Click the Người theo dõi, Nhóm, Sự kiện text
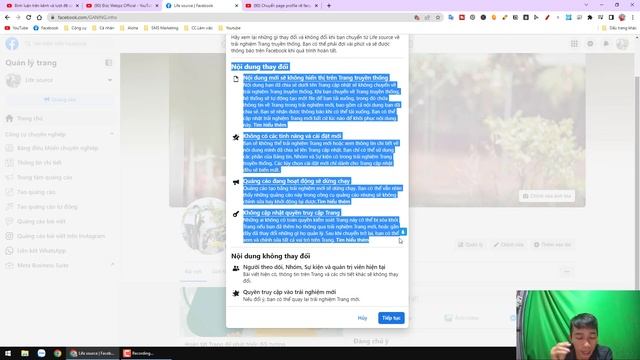 coord(314,267)
